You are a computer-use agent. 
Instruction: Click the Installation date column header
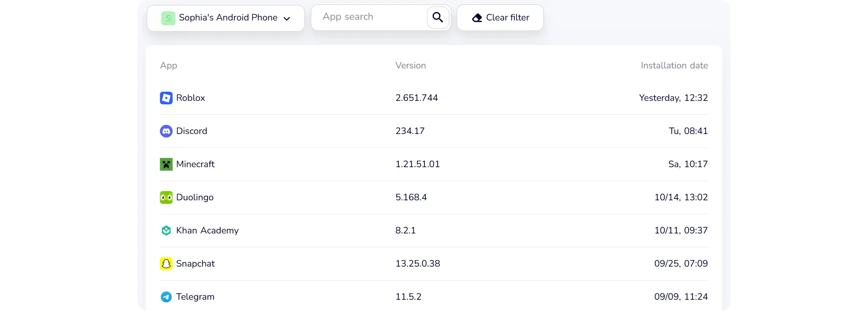click(x=674, y=66)
